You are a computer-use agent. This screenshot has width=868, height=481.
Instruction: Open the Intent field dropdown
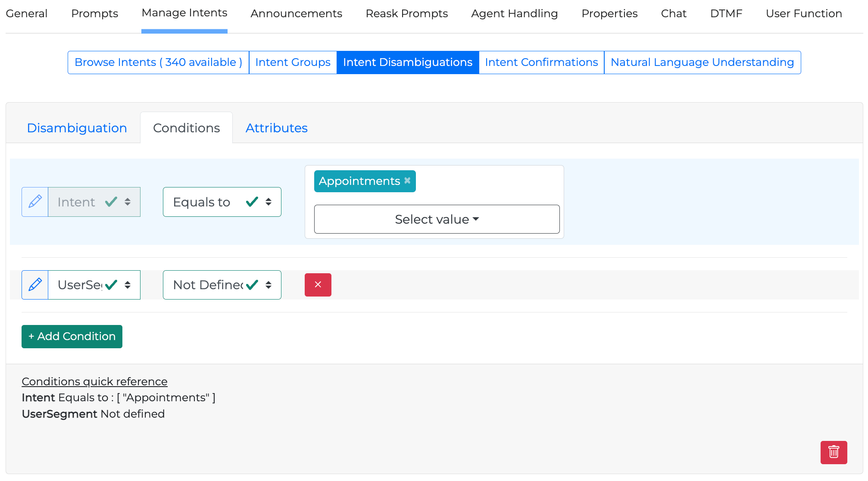94,202
